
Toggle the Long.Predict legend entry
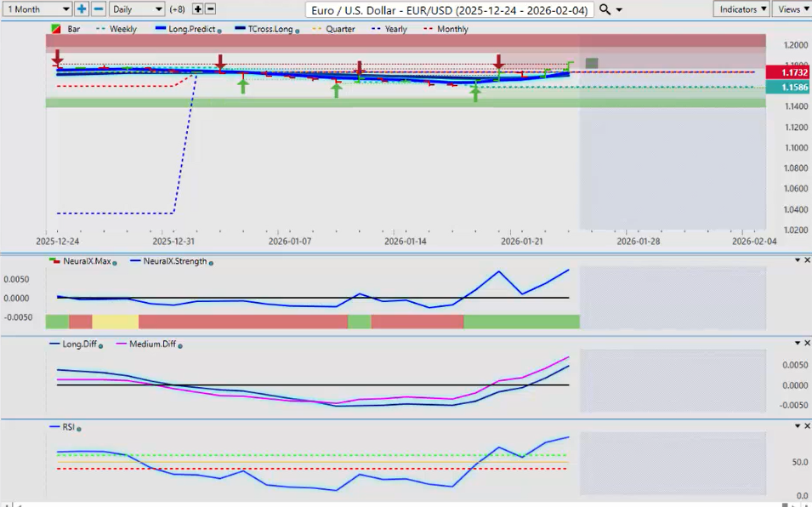pos(190,29)
